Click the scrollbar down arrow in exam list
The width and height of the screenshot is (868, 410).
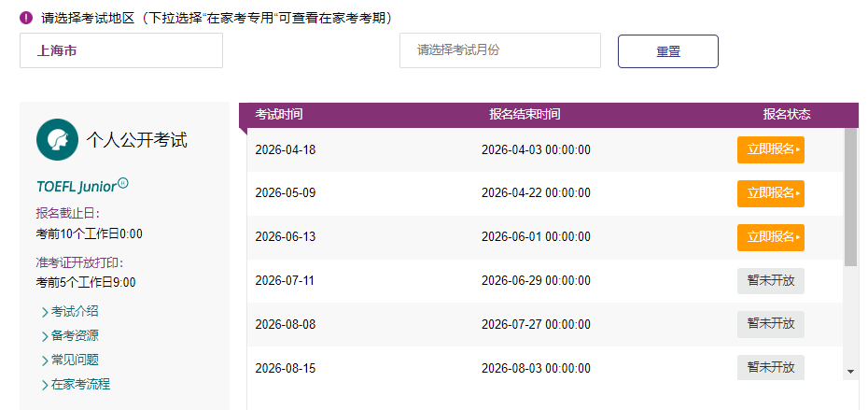click(850, 372)
